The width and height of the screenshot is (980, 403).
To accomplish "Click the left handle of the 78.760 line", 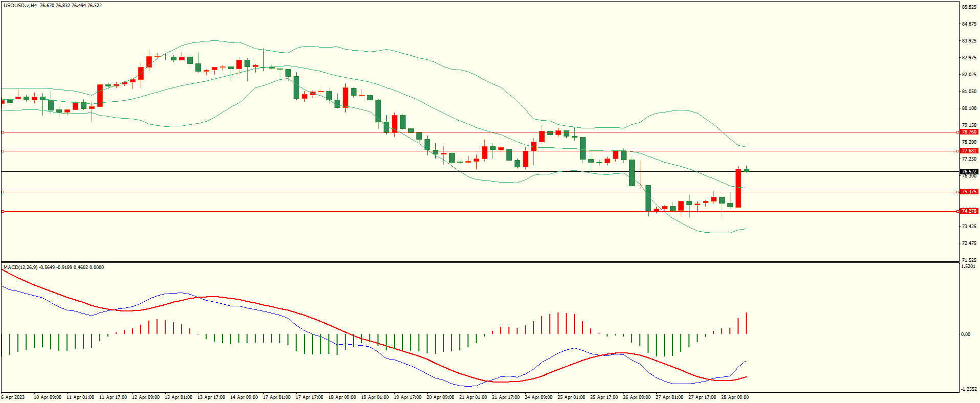I will 3,132.
